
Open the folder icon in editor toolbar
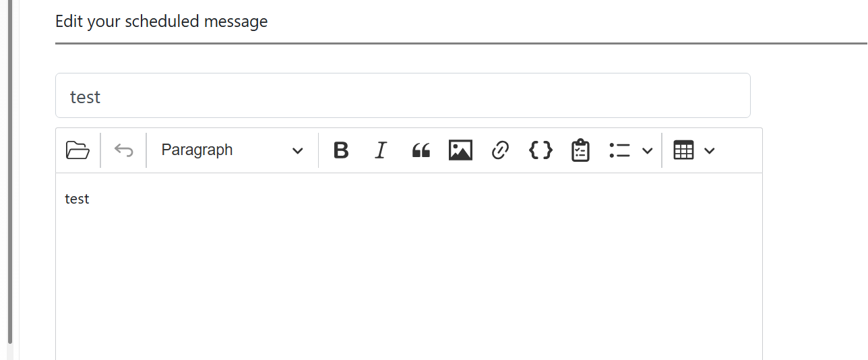(77, 150)
